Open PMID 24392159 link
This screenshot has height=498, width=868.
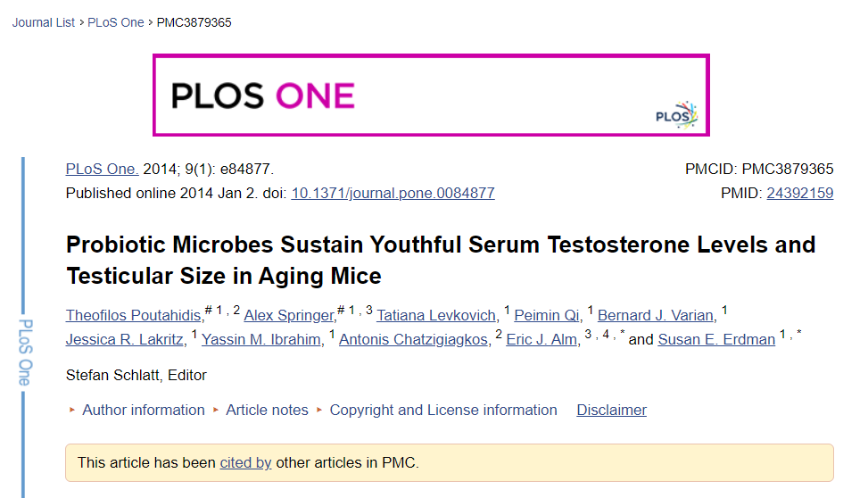[799, 193]
